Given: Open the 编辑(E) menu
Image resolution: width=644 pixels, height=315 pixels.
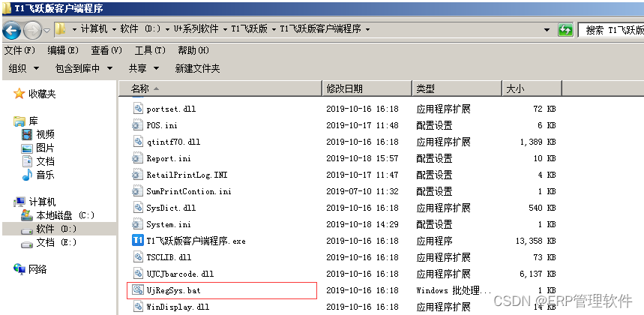Looking at the screenshot, I should click(x=62, y=50).
